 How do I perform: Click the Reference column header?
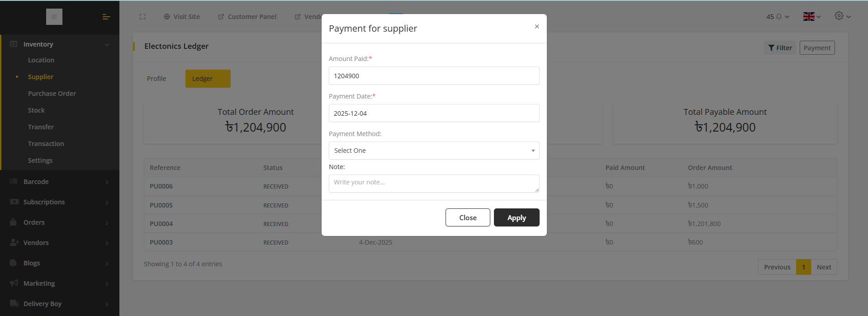click(x=165, y=168)
